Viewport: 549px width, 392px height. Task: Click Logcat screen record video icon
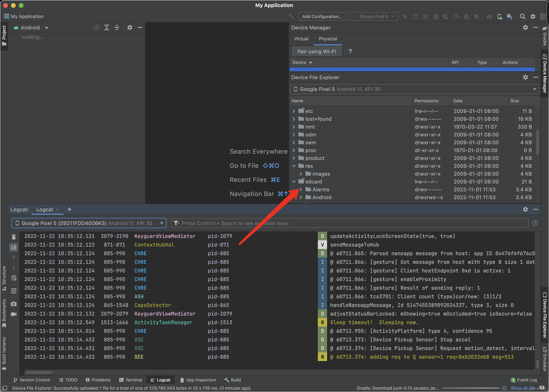point(14,314)
